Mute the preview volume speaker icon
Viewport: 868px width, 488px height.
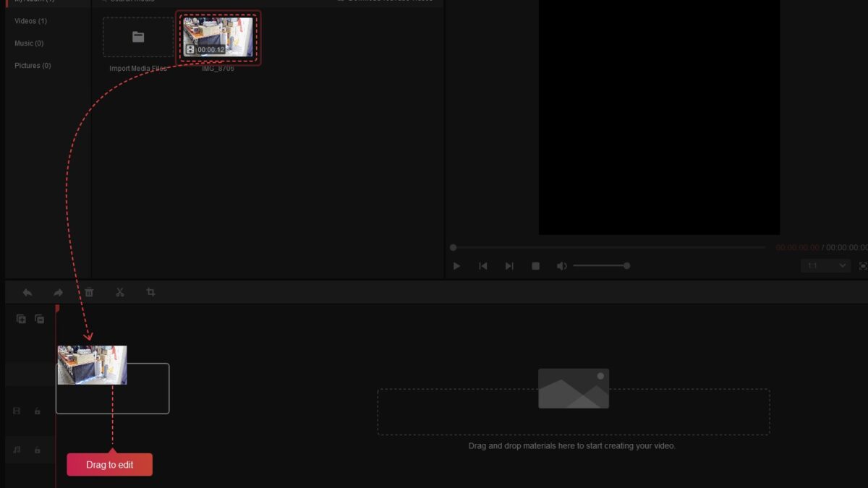[561, 266]
